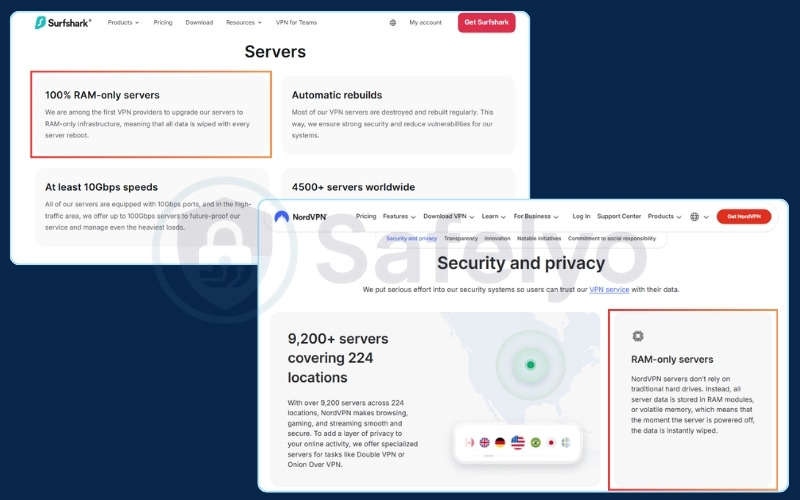Click 9,200+ servers covering 224 locations heading
Image resolution: width=800 pixels, height=500 pixels.
[338, 358]
